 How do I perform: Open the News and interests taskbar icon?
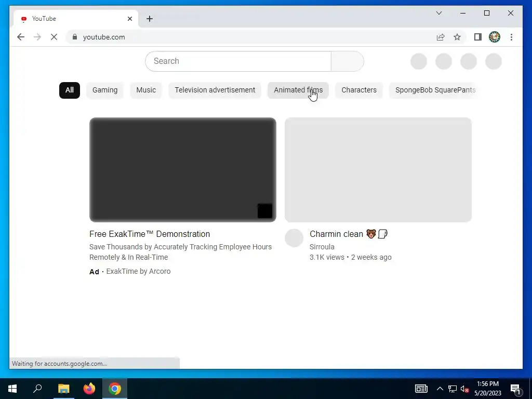tap(421, 389)
